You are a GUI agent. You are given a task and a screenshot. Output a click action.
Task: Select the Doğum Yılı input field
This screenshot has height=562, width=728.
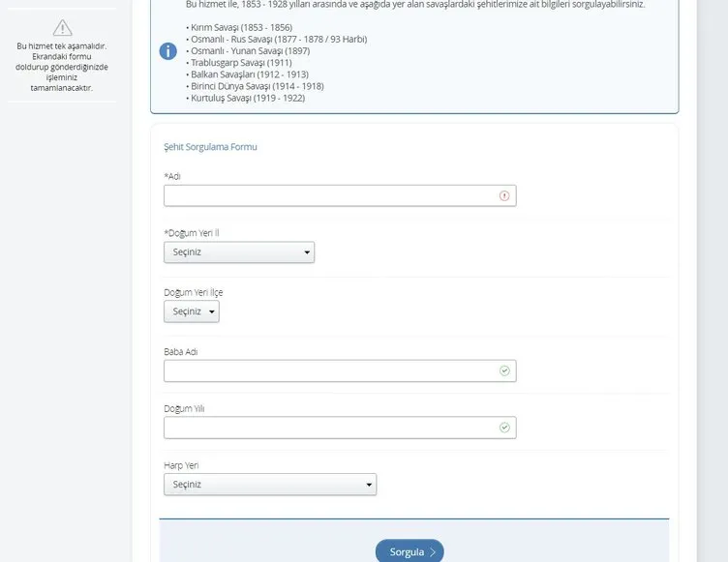(x=329, y=427)
